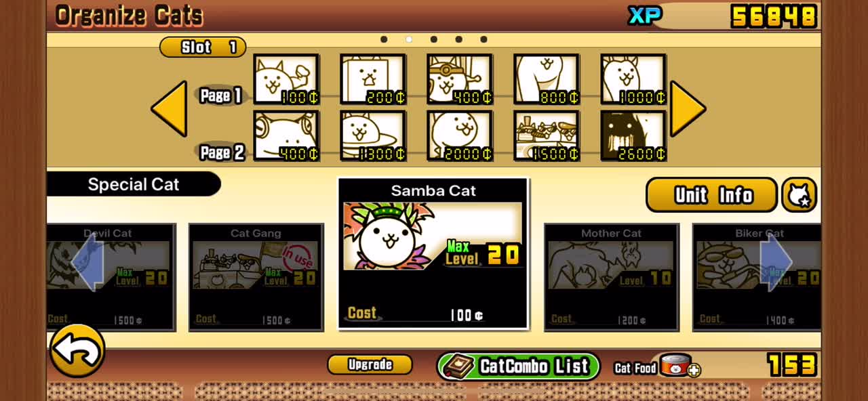Switch to the first lineup page dot
868x401 pixels.
click(x=384, y=39)
